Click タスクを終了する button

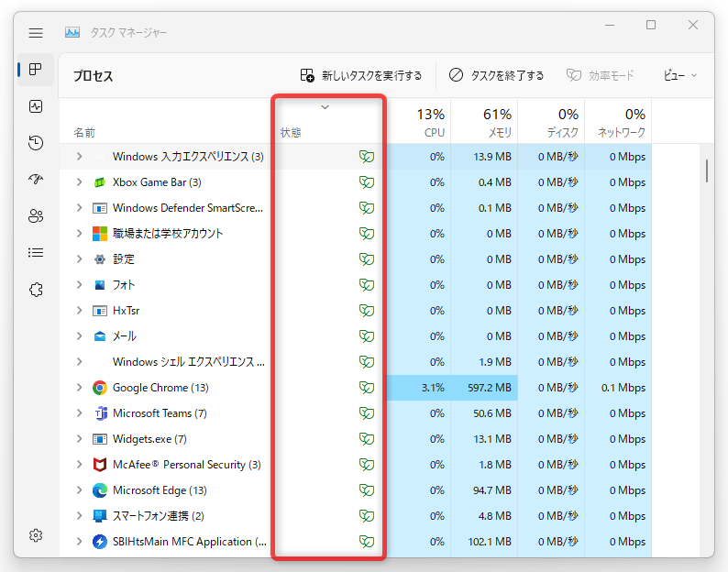(496, 75)
